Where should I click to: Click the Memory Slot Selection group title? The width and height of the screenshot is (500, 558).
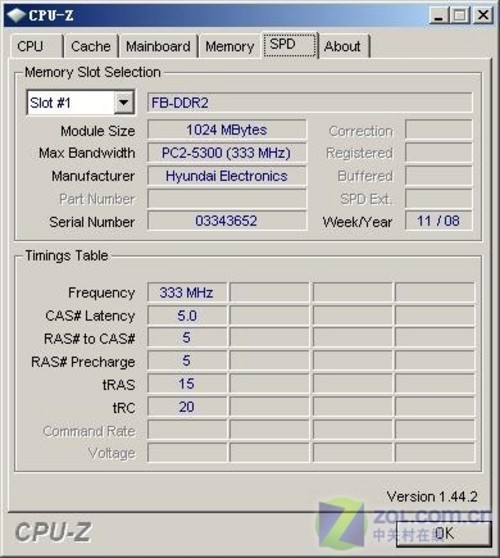93,72
